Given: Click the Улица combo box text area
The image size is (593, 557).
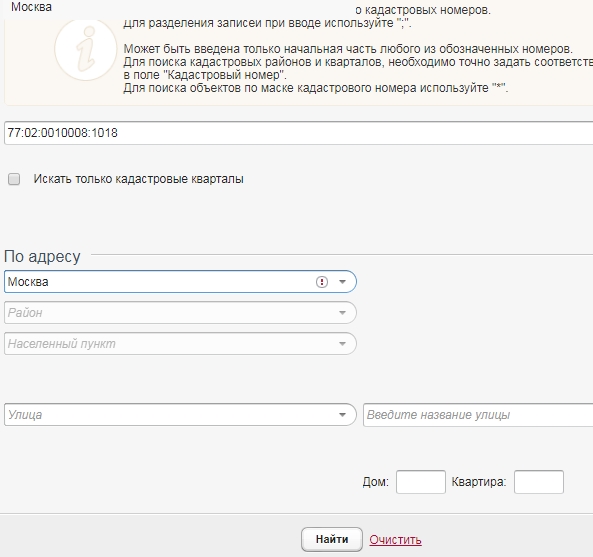Looking at the screenshot, I should coord(170,415).
